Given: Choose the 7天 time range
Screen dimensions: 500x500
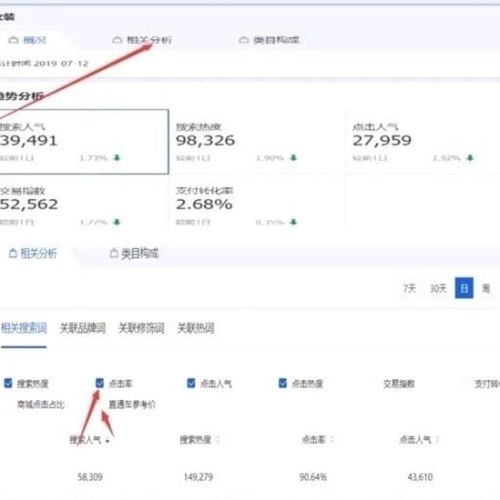Looking at the screenshot, I should [410, 288].
